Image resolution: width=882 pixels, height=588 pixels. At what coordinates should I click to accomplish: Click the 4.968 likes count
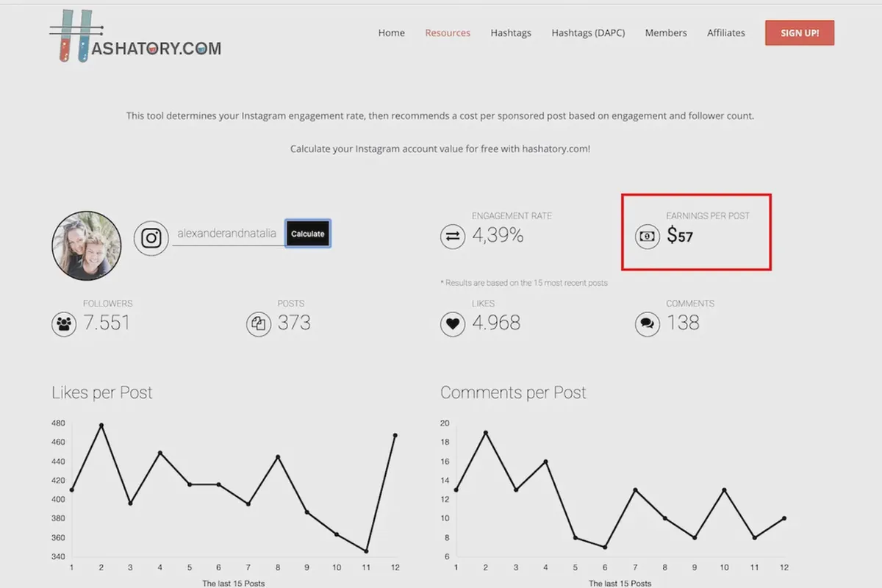[496, 323]
